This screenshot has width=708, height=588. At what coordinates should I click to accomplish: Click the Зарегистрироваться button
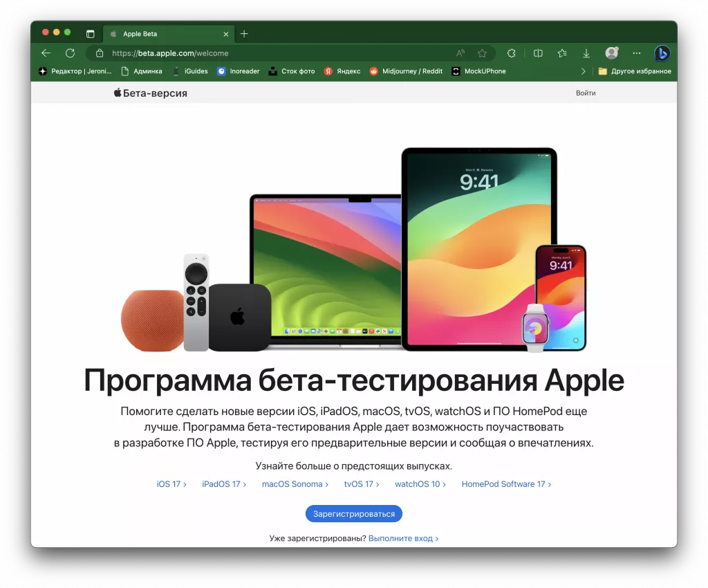point(353,513)
